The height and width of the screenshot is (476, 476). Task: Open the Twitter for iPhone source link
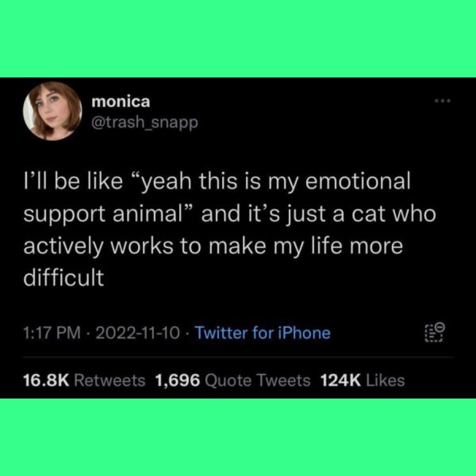pos(262,333)
